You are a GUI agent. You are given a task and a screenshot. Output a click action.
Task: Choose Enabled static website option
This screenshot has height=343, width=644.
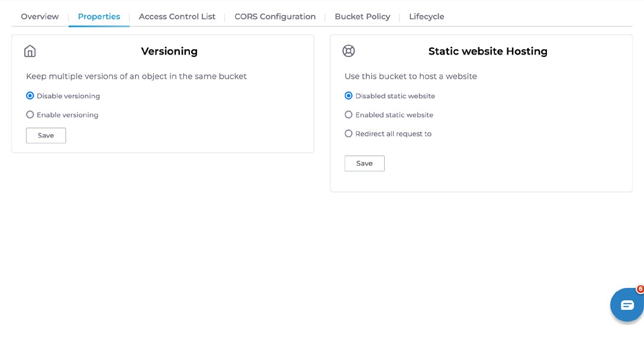coord(349,115)
